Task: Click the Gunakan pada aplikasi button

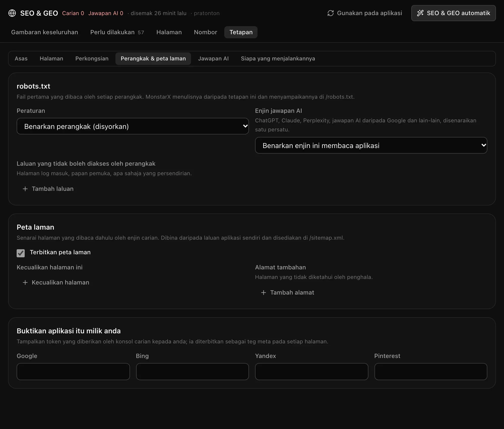Action: [x=365, y=13]
